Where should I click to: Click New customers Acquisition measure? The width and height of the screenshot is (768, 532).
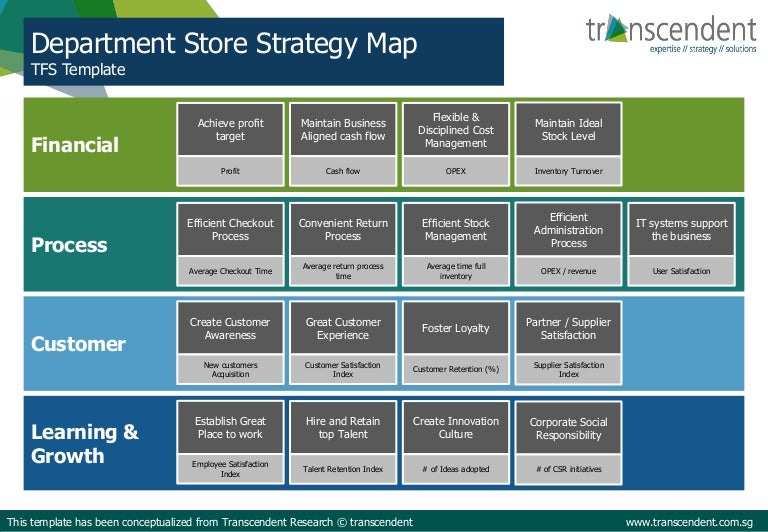coord(230,369)
